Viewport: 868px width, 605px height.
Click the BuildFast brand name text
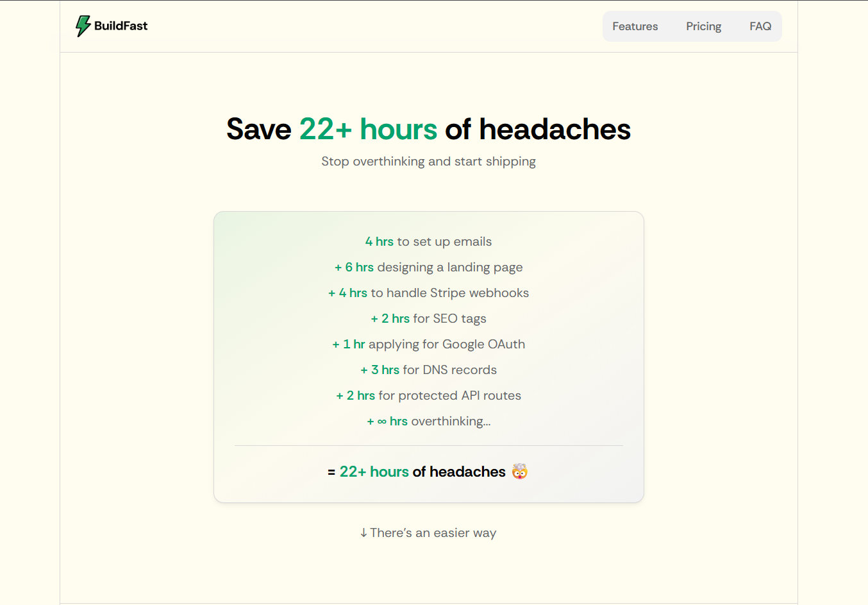(x=121, y=26)
